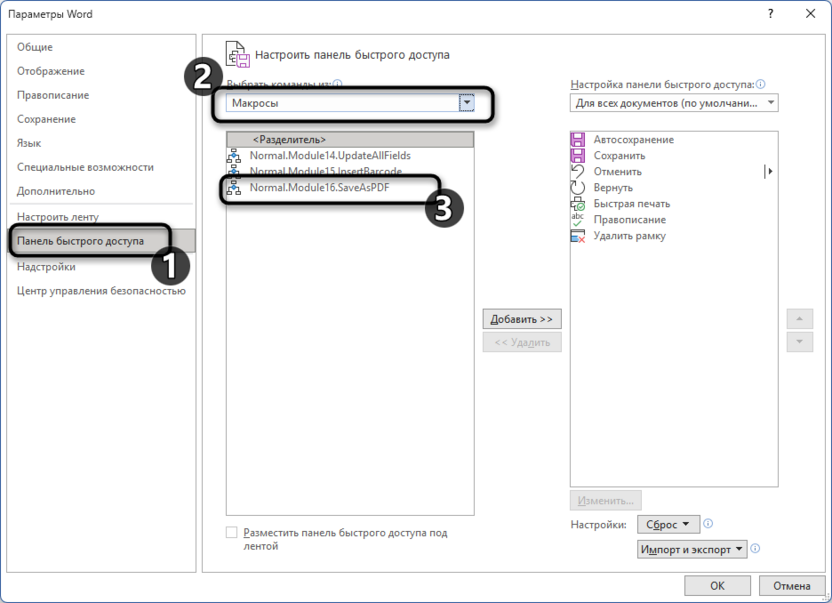
Task: Open the Макросы commands dropdown
Action: [466, 102]
